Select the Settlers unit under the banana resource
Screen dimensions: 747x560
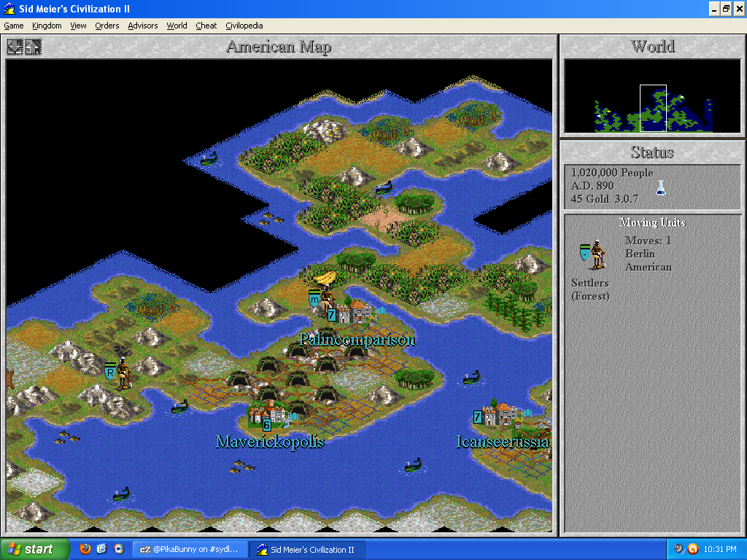(322, 301)
